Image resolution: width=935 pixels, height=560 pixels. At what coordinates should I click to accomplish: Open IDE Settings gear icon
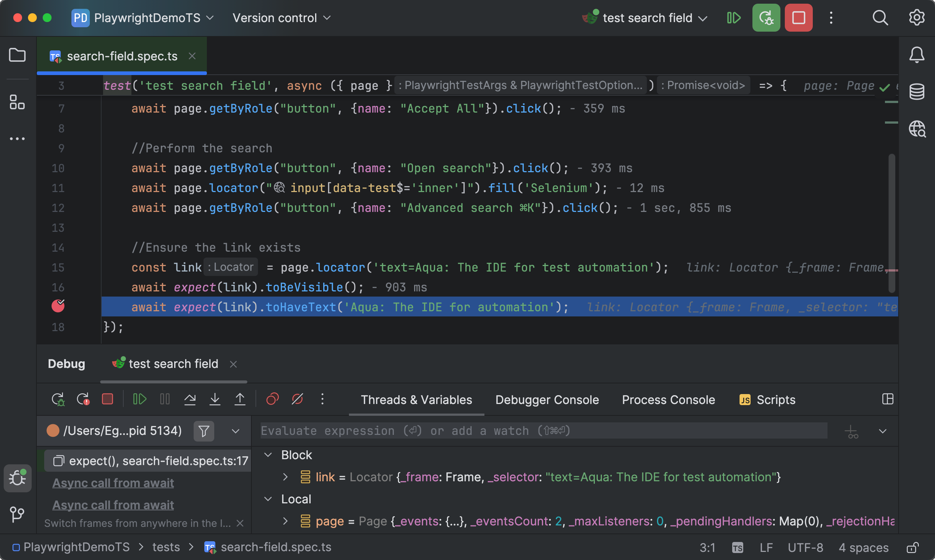coord(917,17)
